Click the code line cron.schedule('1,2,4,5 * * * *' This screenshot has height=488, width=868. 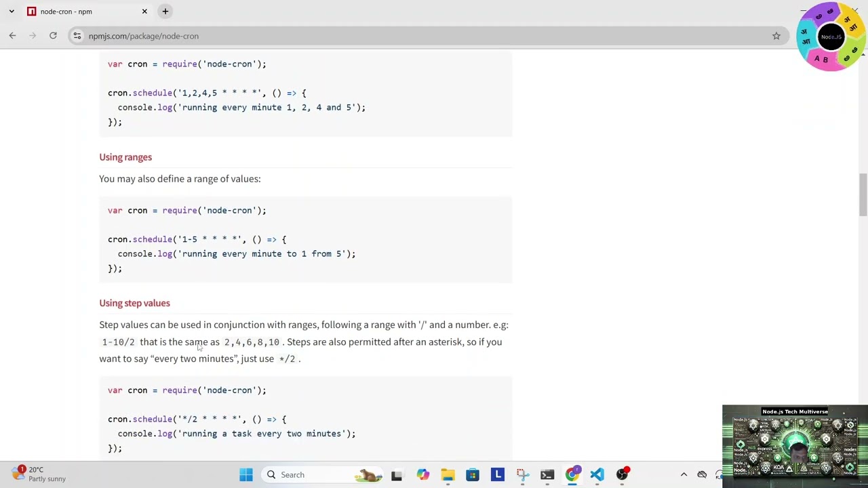(207, 93)
